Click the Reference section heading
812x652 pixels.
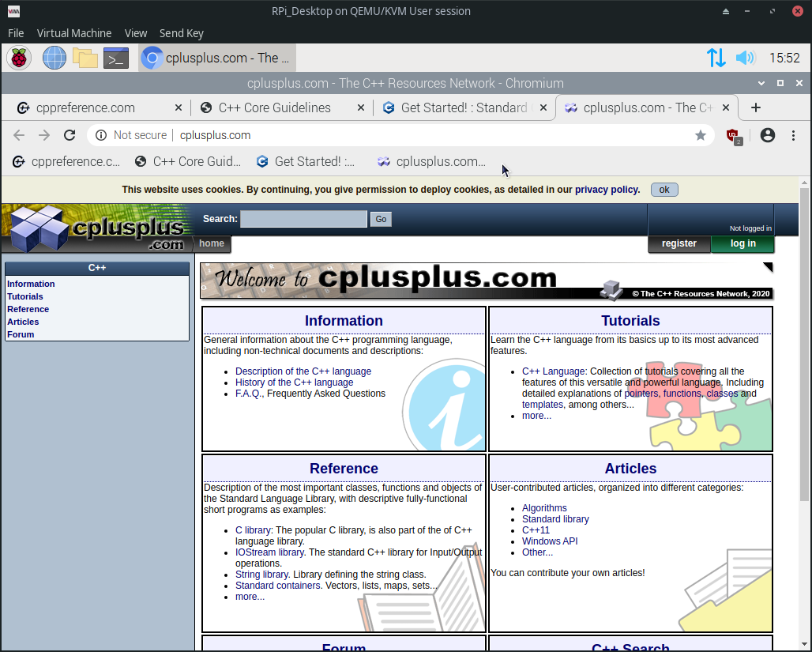[x=344, y=469]
